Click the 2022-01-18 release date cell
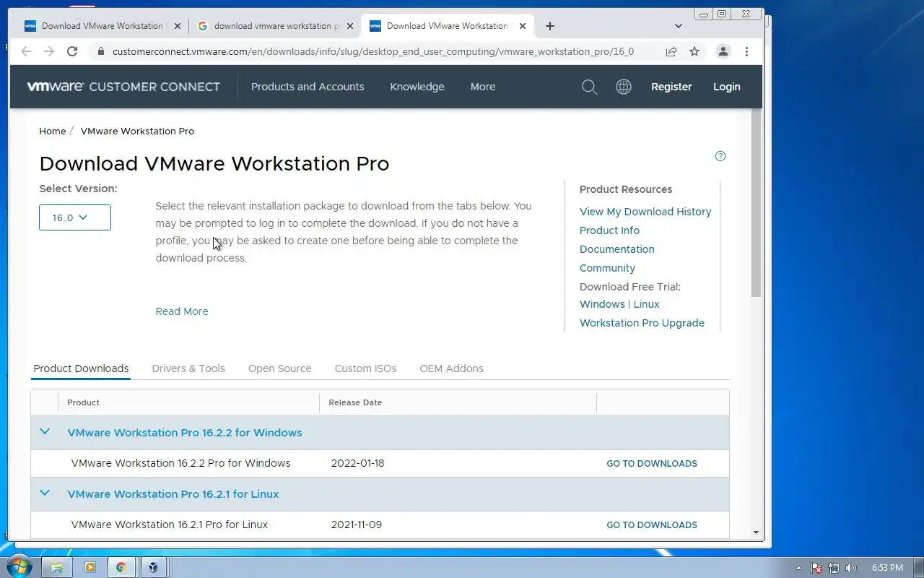The image size is (924, 578). pyautogui.click(x=357, y=463)
